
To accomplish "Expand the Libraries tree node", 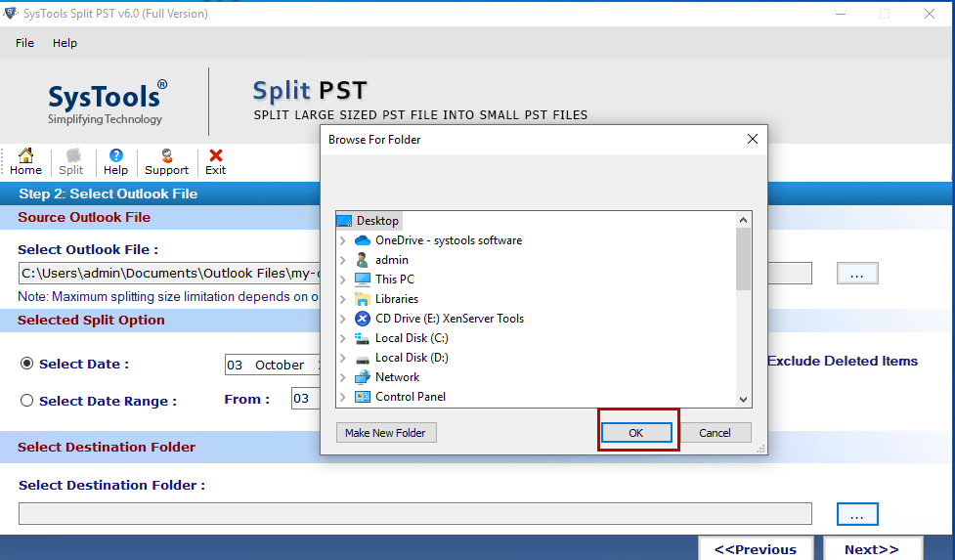I will click(x=343, y=299).
